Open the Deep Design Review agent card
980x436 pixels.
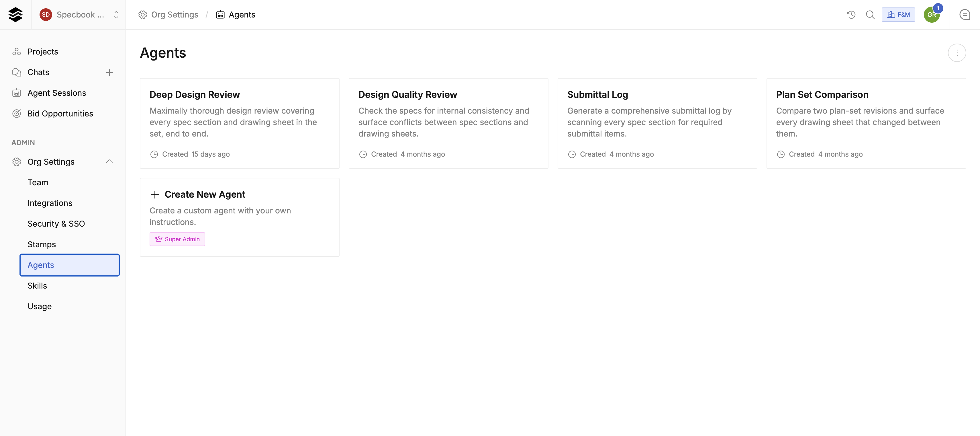pos(240,123)
